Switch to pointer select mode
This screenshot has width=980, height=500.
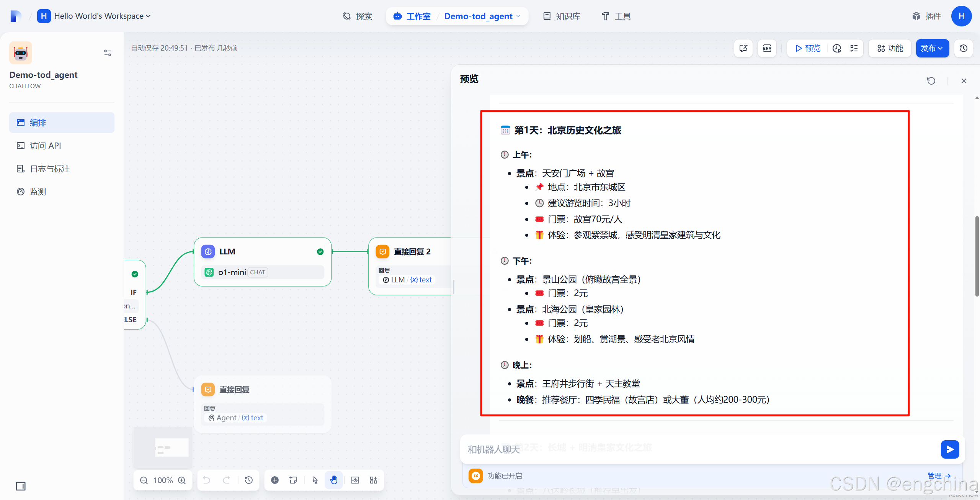[x=315, y=480]
